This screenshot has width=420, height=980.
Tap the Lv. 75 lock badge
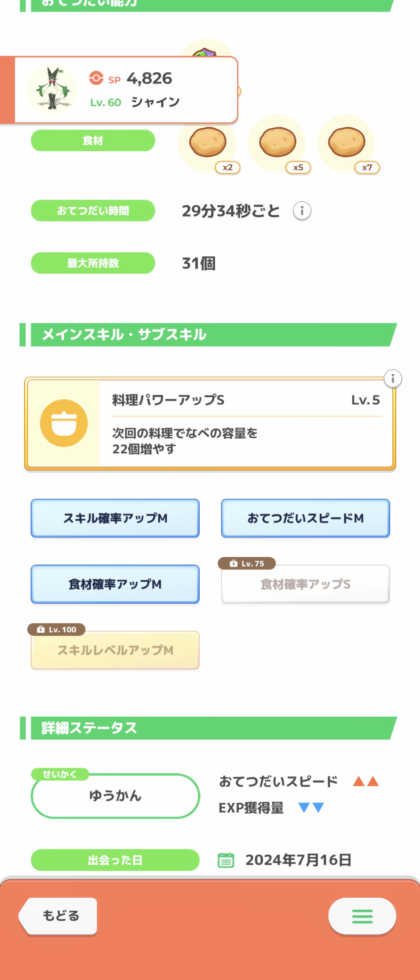coord(247,563)
